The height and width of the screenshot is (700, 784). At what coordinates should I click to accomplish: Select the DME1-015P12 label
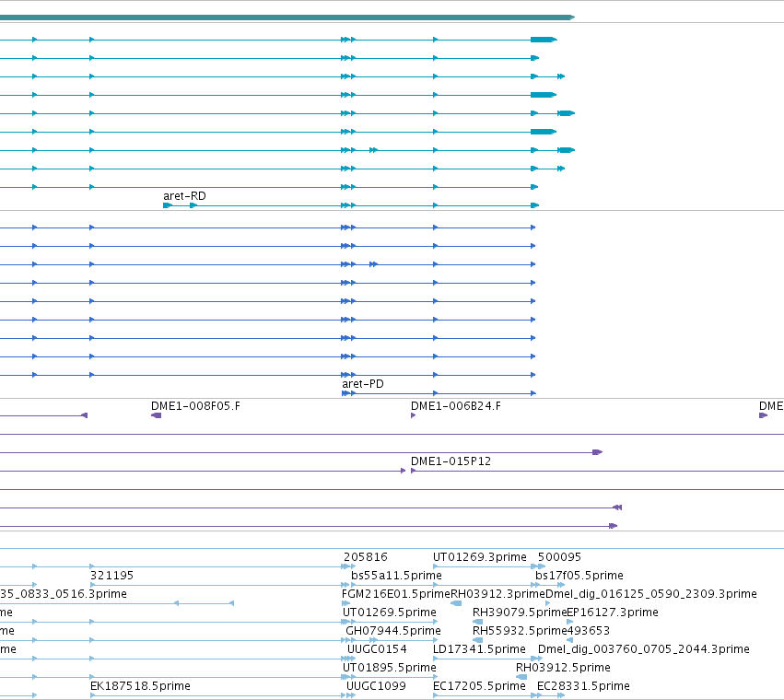point(451,461)
